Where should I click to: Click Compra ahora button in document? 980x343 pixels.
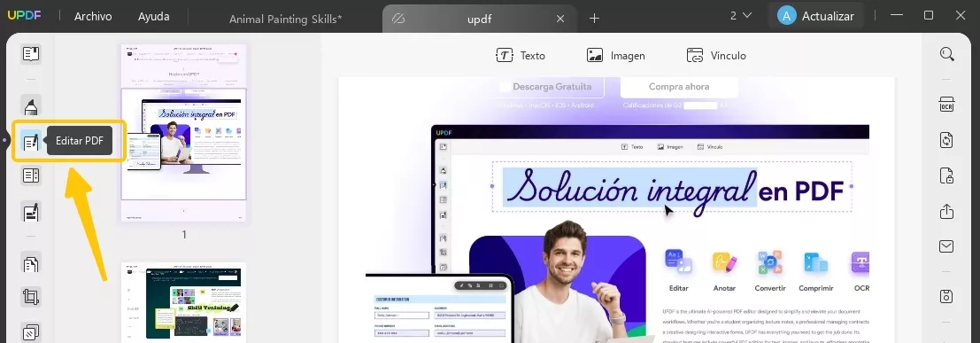[679, 87]
